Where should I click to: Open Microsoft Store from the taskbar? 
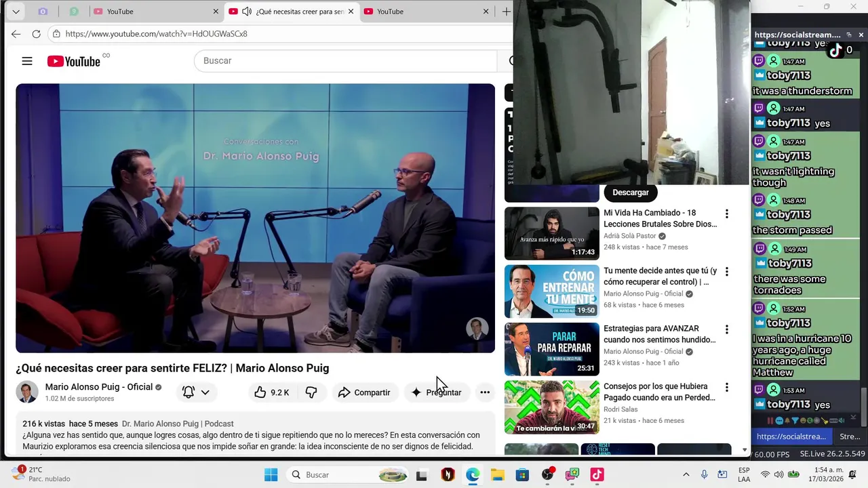[x=522, y=475]
